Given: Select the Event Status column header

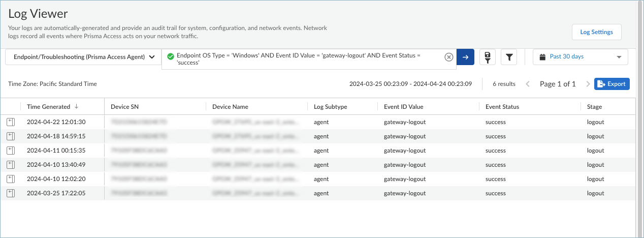Looking at the screenshot, I should (x=502, y=107).
